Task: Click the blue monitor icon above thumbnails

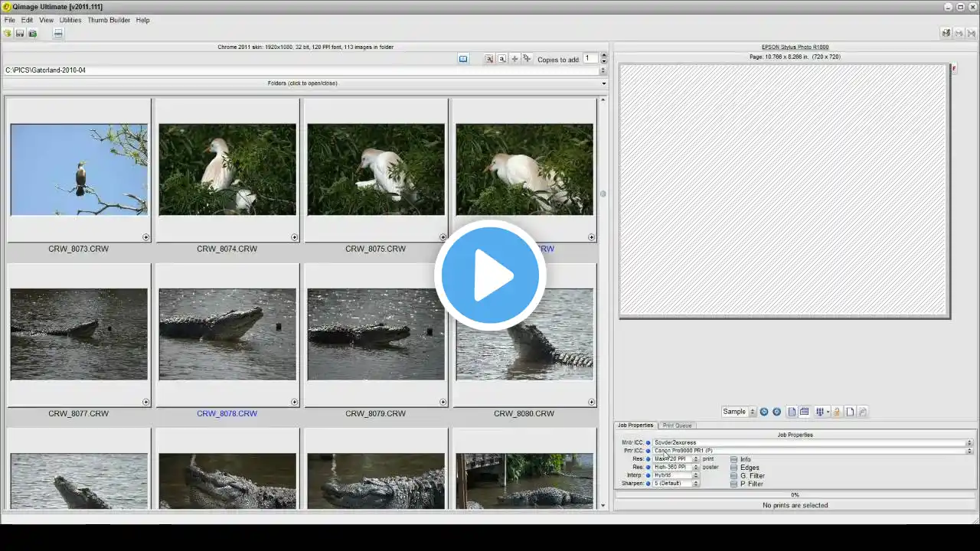Action: [463, 59]
